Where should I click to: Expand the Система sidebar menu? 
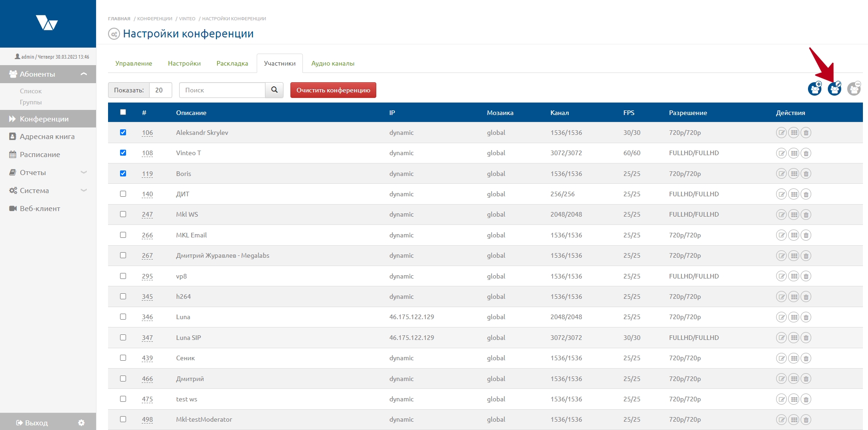[48, 190]
